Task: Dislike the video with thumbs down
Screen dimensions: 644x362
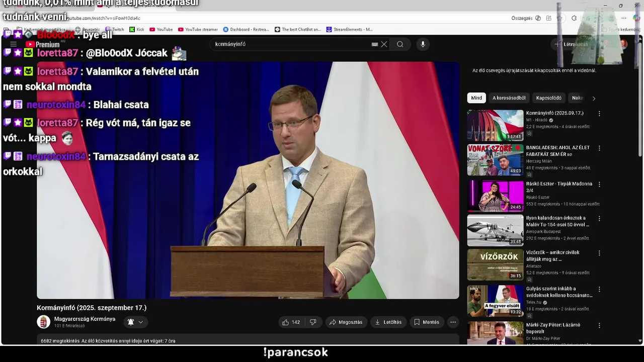Action: [313, 322]
